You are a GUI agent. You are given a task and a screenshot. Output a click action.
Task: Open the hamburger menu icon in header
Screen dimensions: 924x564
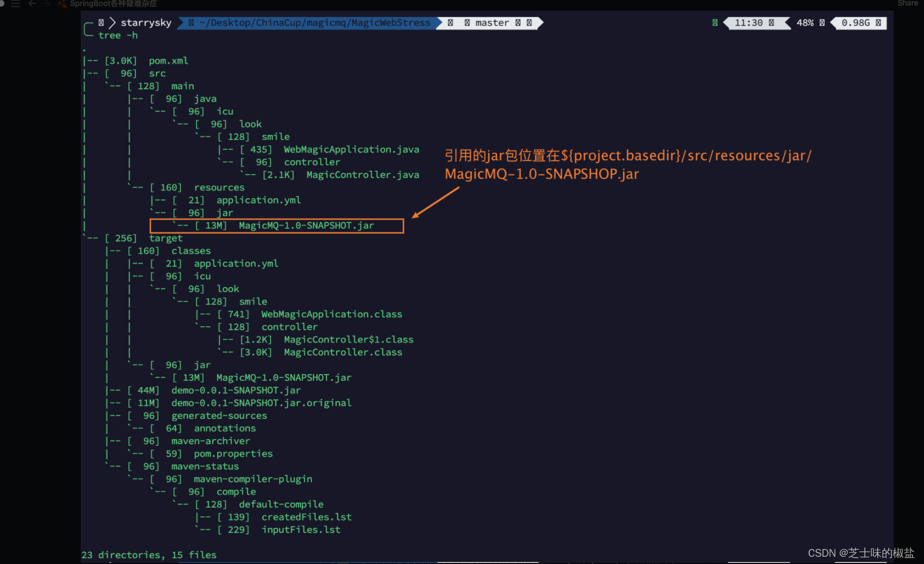(16, 3)
